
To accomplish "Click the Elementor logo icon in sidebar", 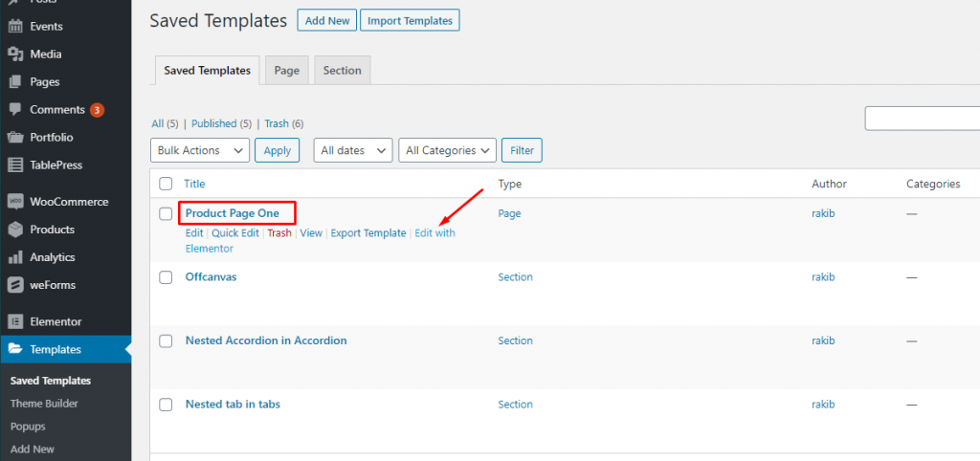I will (x=15, y=321).
